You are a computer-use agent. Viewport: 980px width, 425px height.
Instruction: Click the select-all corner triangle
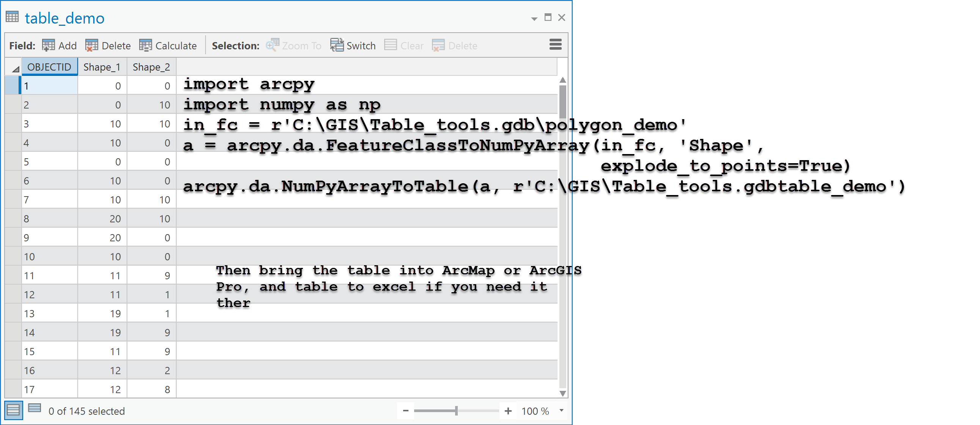[x=15, y=68]
